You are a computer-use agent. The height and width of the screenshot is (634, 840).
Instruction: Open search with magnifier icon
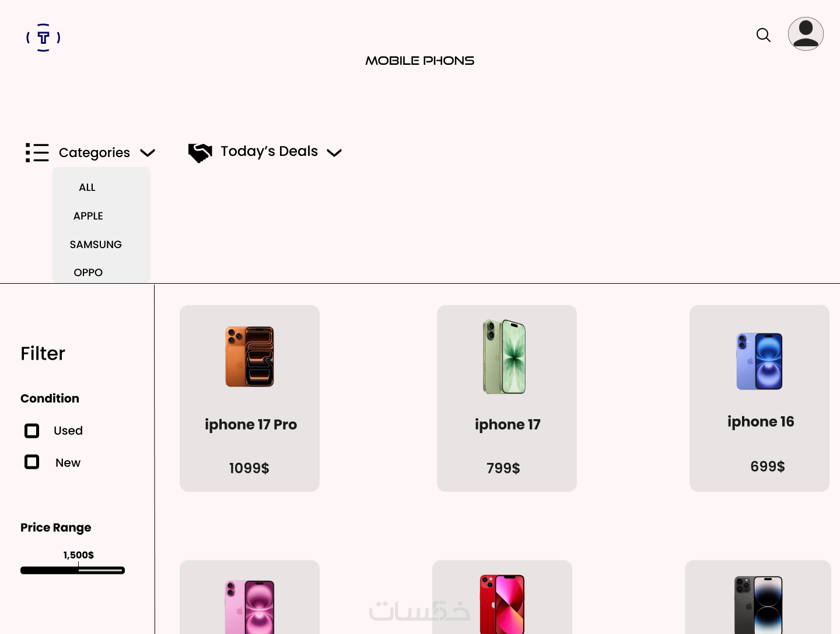pyautogui.click(x=764, y=35)
